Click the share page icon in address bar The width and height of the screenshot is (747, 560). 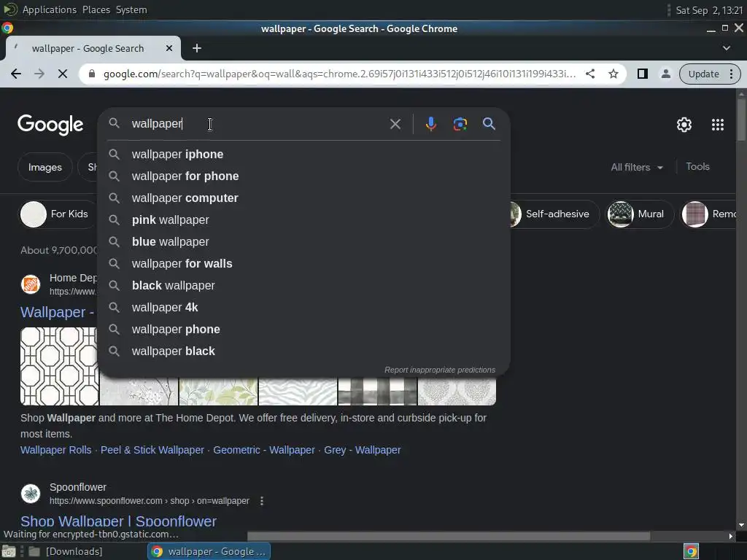589,74
